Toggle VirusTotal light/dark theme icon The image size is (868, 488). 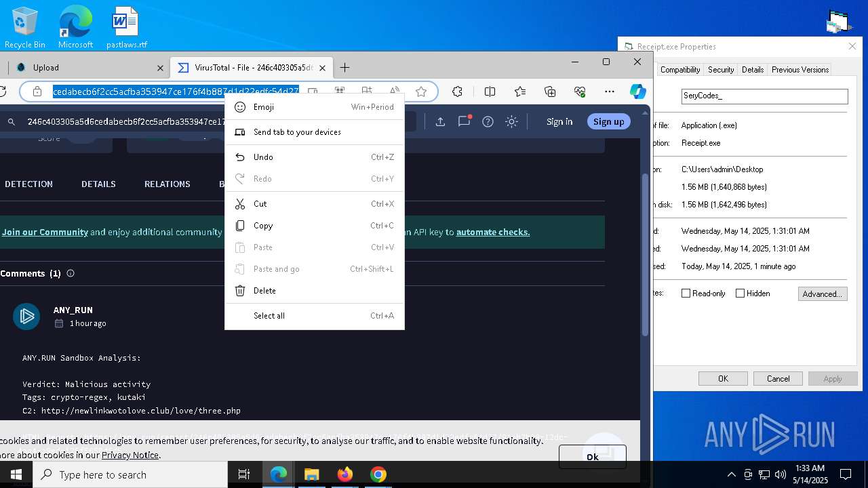[512, 121]
